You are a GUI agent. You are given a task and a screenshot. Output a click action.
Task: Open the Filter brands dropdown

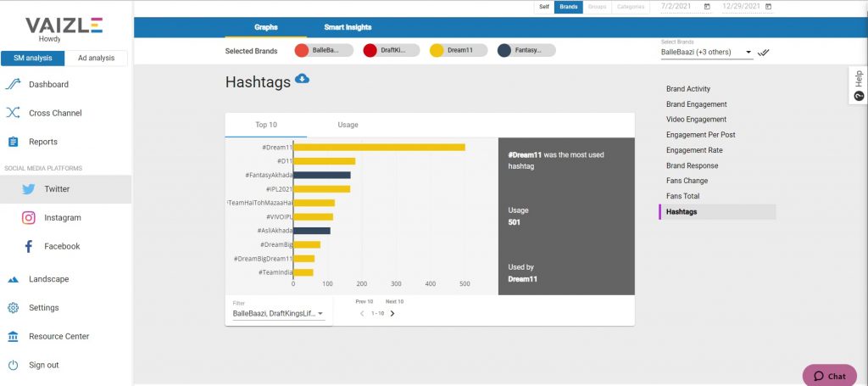click(278, 313)
